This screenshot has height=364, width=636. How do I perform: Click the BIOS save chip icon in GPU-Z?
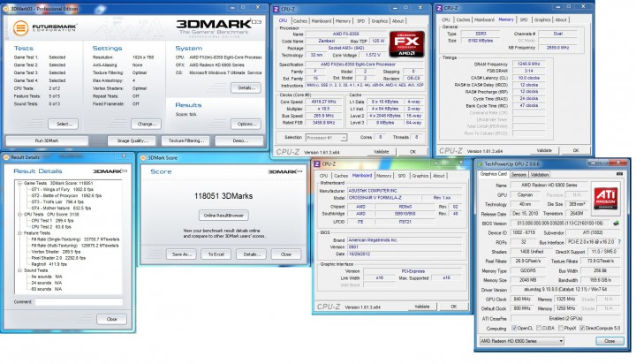616,224
